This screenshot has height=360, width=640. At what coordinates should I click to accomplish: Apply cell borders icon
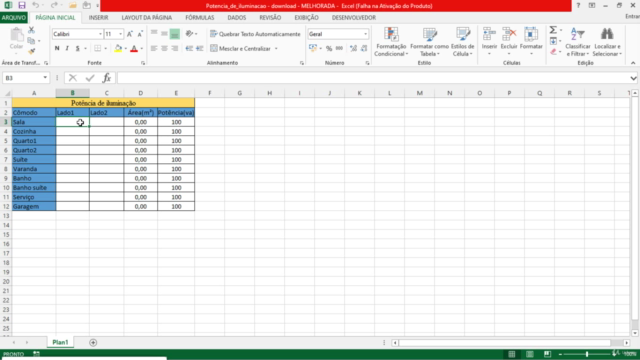(98, 49)
